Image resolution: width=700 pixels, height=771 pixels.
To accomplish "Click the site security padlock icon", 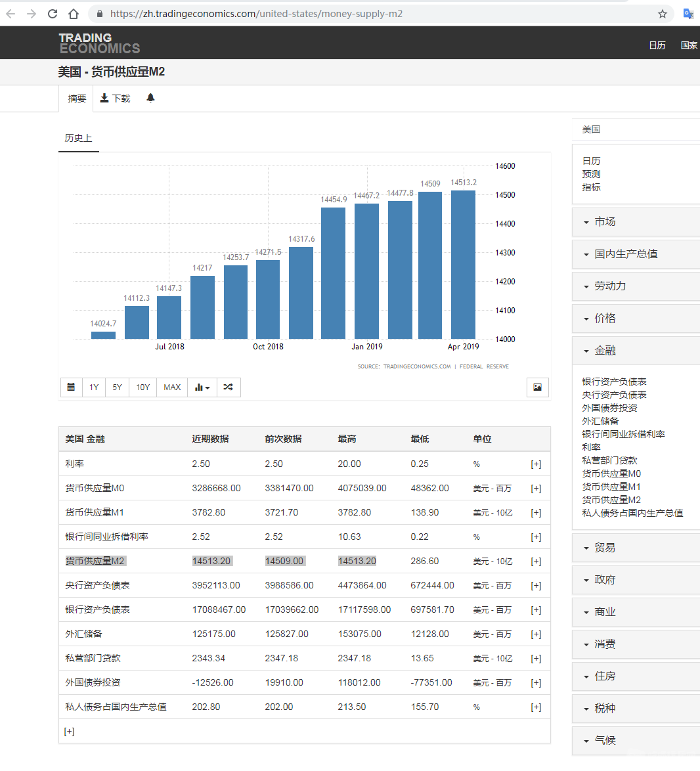I will 100,14.
